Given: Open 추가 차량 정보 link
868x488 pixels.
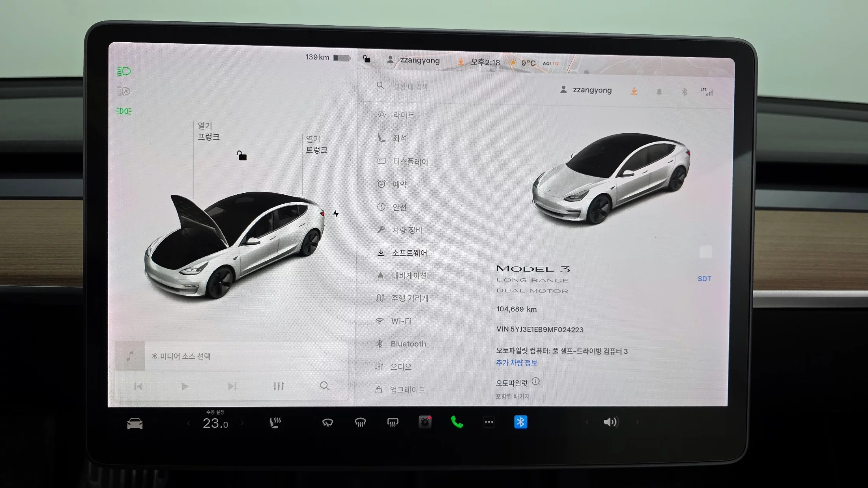Looking at the screenshot, I should pos(516,363).
